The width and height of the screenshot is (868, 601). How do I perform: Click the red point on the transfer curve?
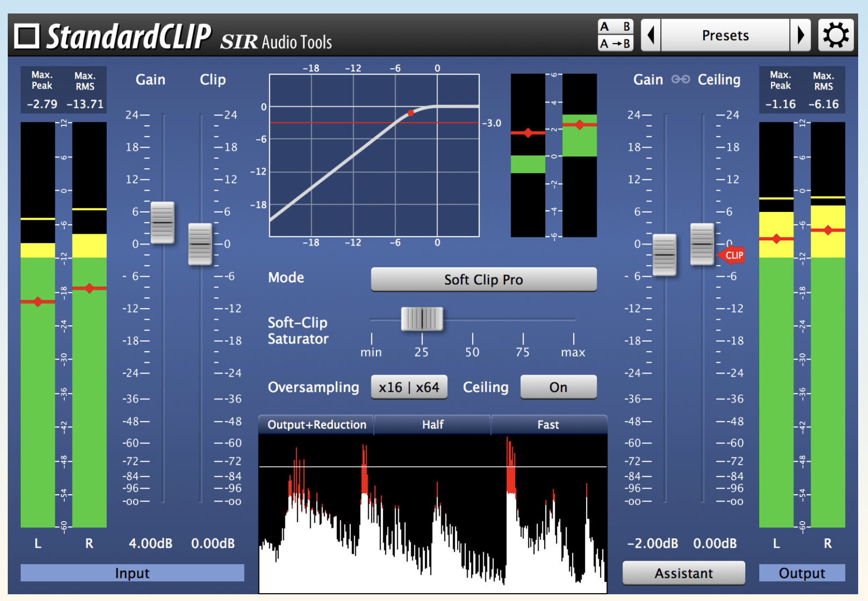tap(411, 112)
